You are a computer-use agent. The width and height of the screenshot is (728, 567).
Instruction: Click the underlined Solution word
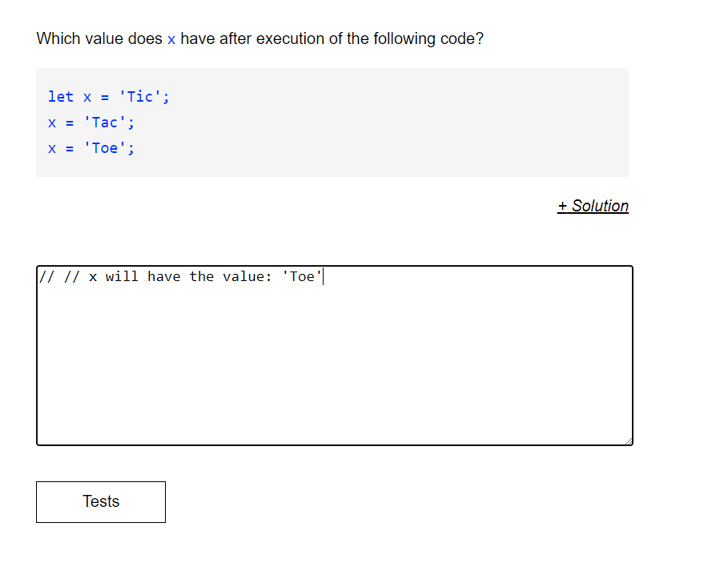point(599,206)
